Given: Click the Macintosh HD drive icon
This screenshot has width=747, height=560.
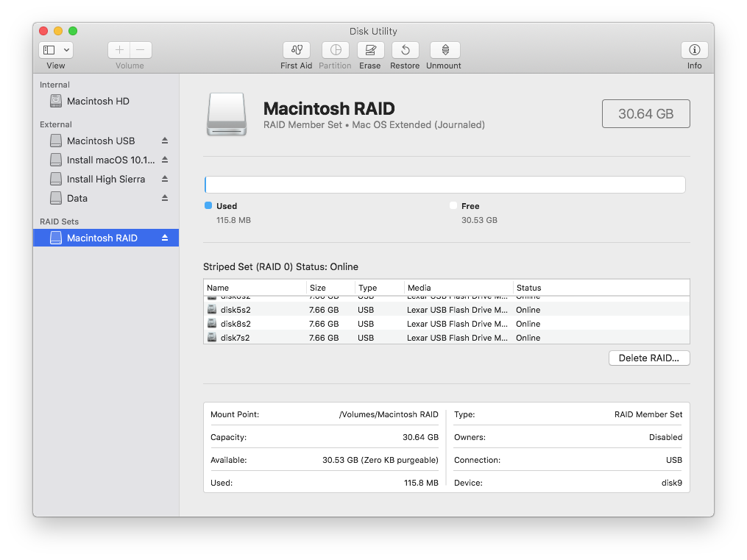Looking at the screenshot, I should (56, 101).
